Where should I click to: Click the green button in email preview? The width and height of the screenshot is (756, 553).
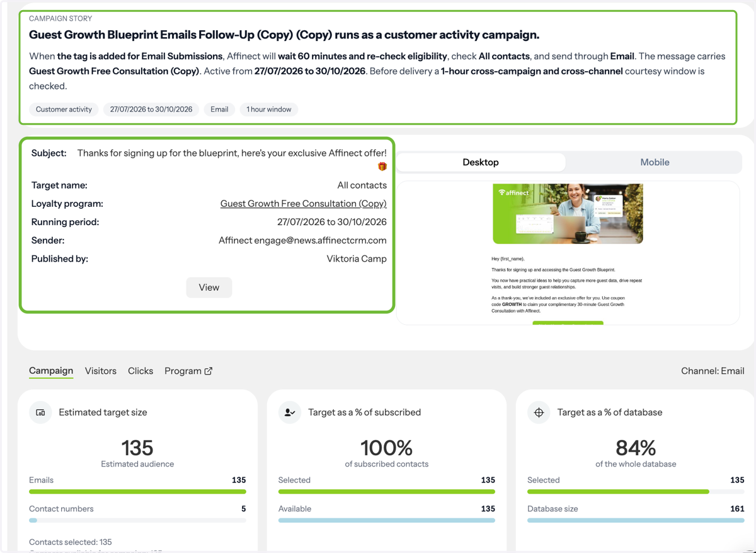point(568,323)
